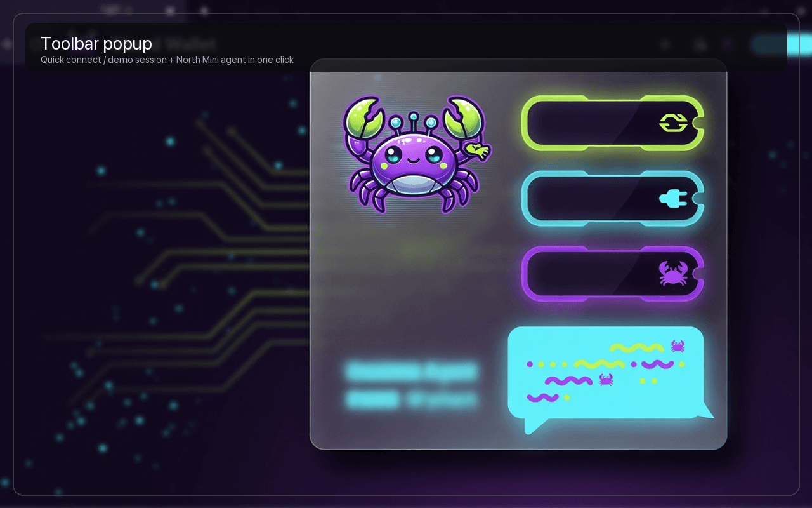This screenshot has width=812, height=508.
Task: Click the blurred cyan button in top-right corner
Action: coord(776,44)
